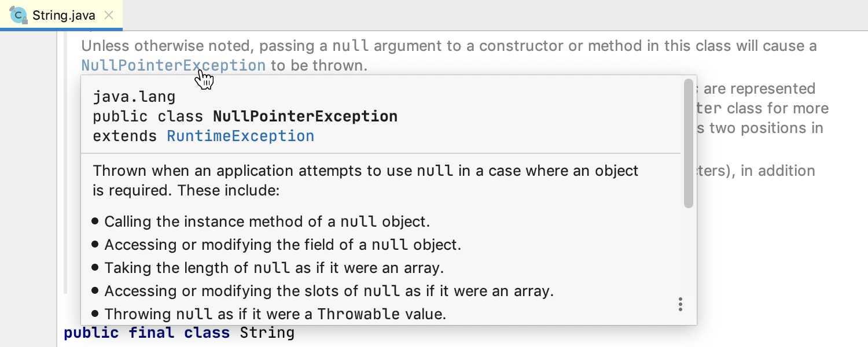The width and height of the screenshot is (868, 347).
Task: Open the three-dot menu in documentation popup
Action: pos(681,304)
